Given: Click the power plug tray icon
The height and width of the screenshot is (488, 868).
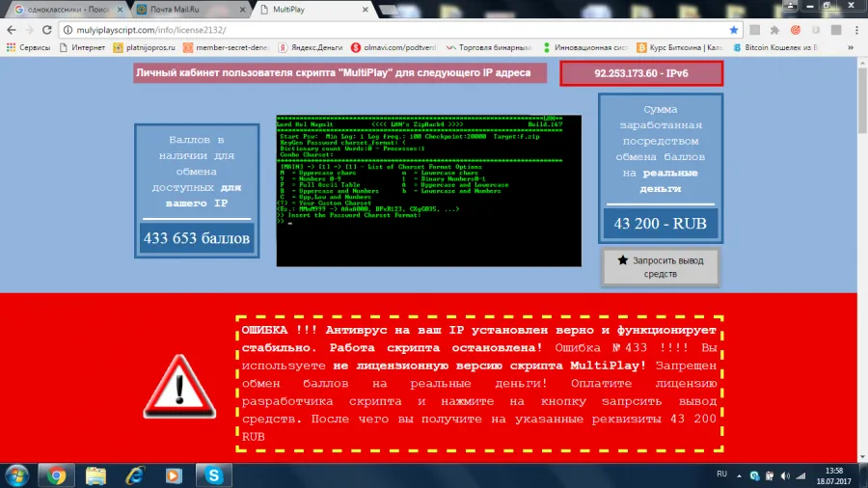Looking at the screenshot, I should [x=770, y=475].
